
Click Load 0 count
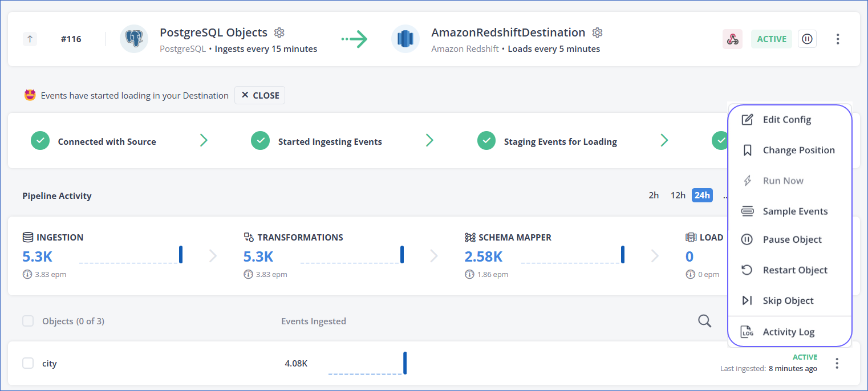tap(689, 256)
